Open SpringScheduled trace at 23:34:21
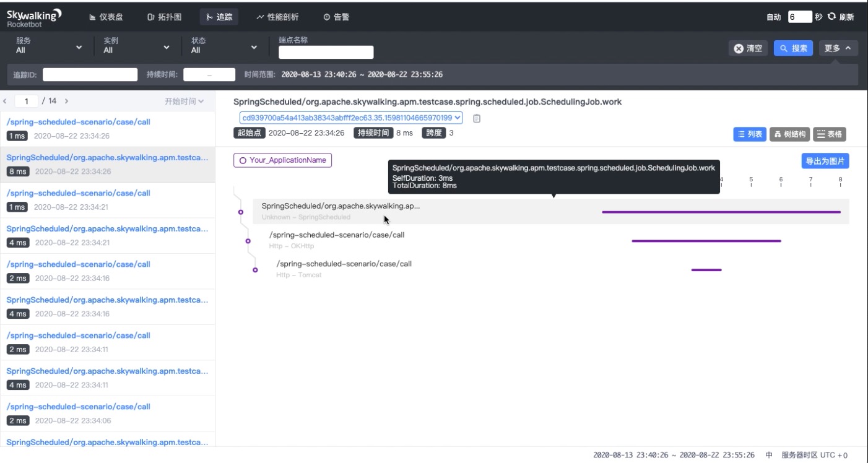This screenshot has width=868, height=463. (x=107, y=236)
